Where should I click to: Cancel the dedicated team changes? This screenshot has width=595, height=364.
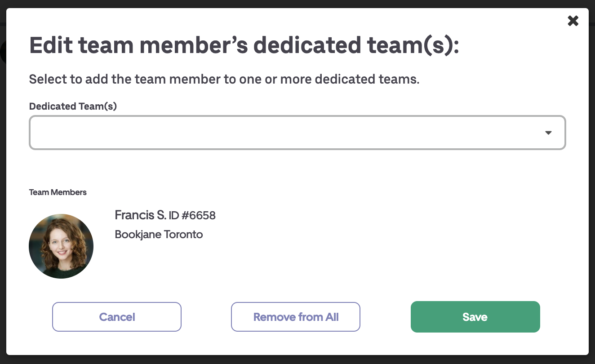116,317
